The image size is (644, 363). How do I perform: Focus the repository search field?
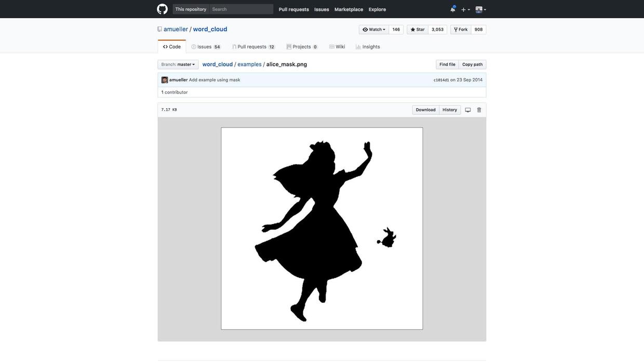241,9
